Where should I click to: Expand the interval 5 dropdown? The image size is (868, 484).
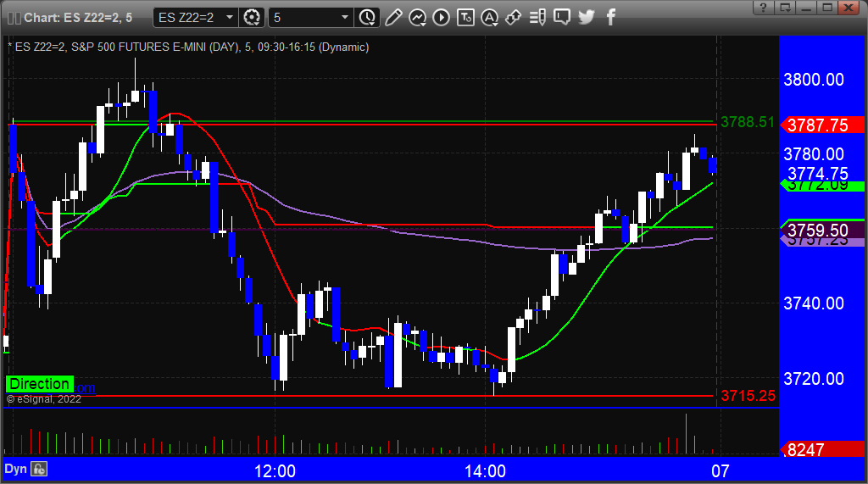(344, 18)
